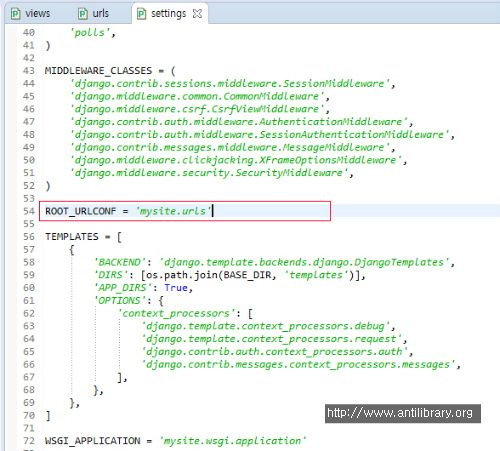Close the settings editor tab
The width and height of the screenshot is (500, 451).
coord(197,14)
